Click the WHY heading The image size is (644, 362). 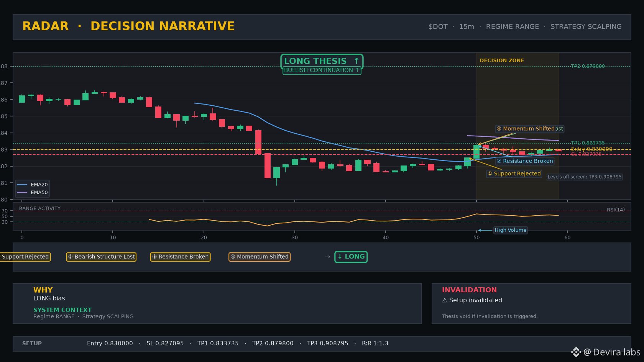[x=43, y=290]
